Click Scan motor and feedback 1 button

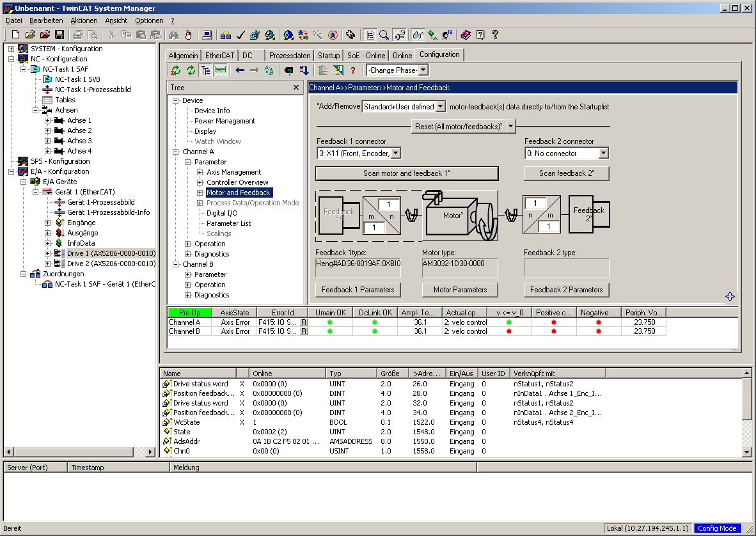pyautogui.click(x=406, y=173)
